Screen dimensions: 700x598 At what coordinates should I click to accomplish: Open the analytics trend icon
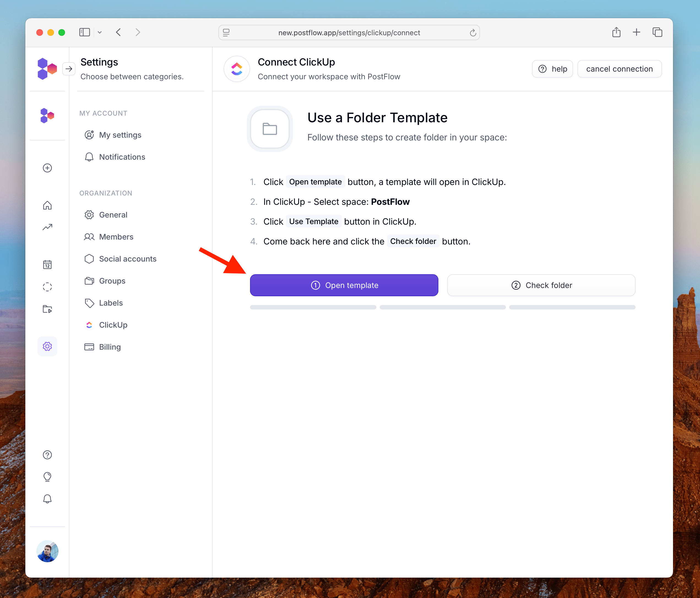pyautogui.click(x=47, y=227)
